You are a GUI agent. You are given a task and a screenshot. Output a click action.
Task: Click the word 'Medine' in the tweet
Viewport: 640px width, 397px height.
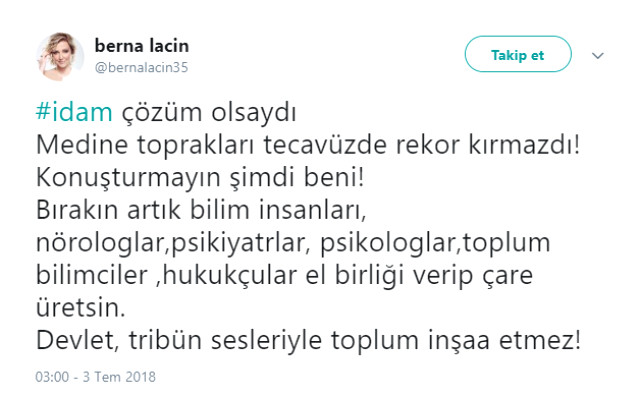[82, 144]
